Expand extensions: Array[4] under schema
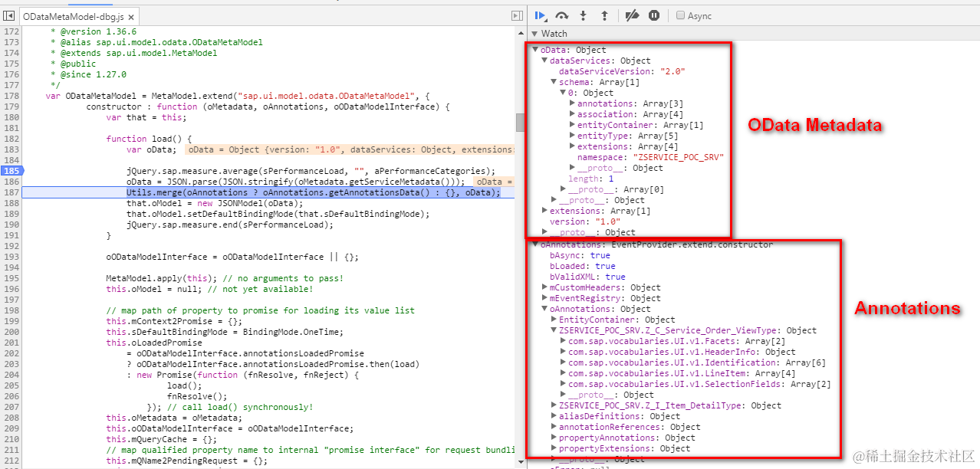 (572, 146)
